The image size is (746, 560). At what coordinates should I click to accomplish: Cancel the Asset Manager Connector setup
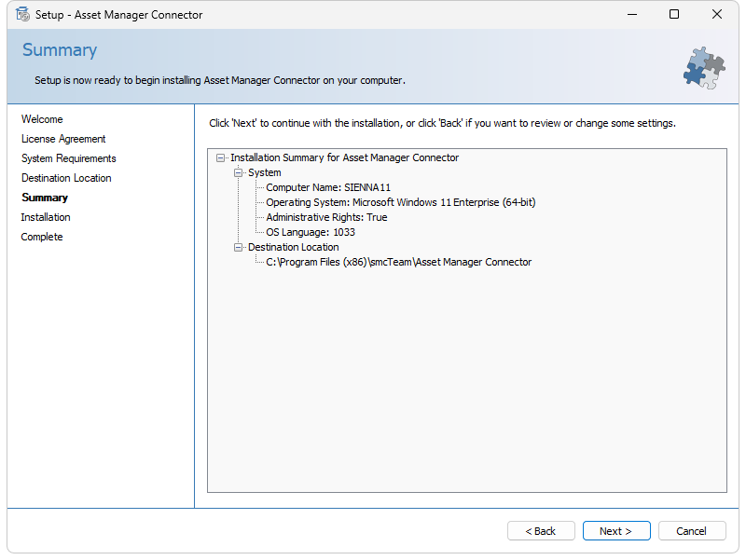[692, 530]
